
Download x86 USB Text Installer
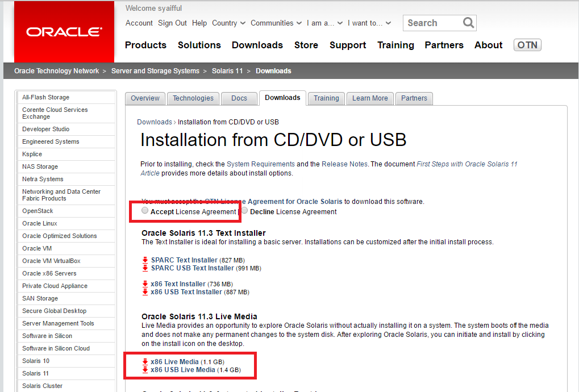tap(186, 293)
